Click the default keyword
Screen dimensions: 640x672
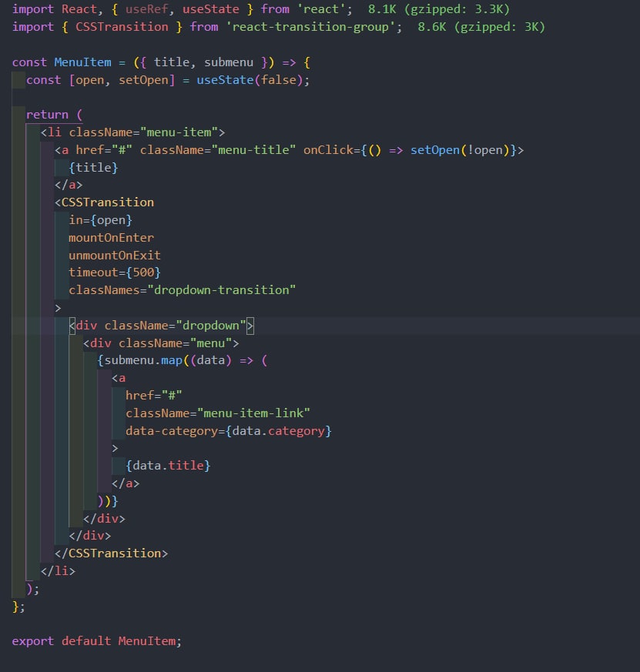(86, 641)
